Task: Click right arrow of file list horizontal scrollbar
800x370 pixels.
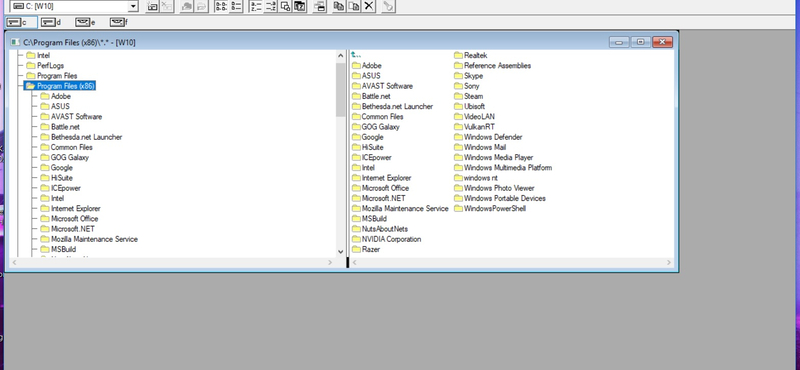Action: [669, 262]
